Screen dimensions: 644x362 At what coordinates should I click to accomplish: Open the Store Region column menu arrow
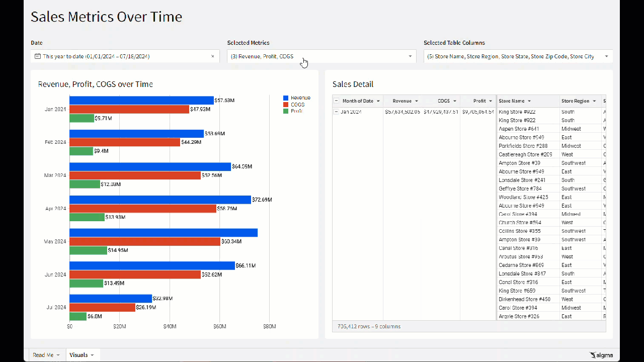click(594, 101)
